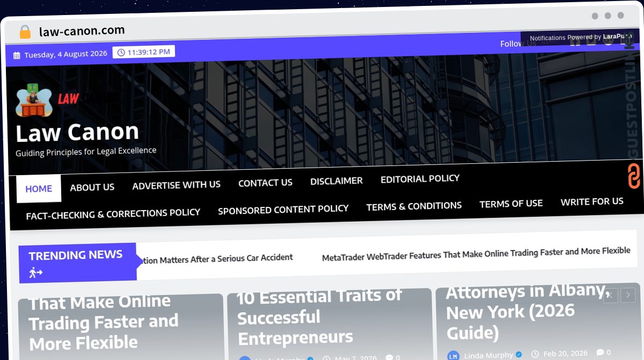The width and height of the screenshot is (644, 360).
Task: Click the running person icon under Trending News
Action: pyautogui.click(x=35, y=272)
